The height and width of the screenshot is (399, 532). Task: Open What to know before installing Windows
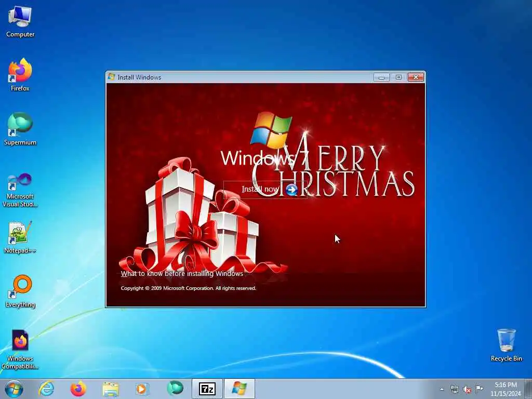click(x=182, y=274)
